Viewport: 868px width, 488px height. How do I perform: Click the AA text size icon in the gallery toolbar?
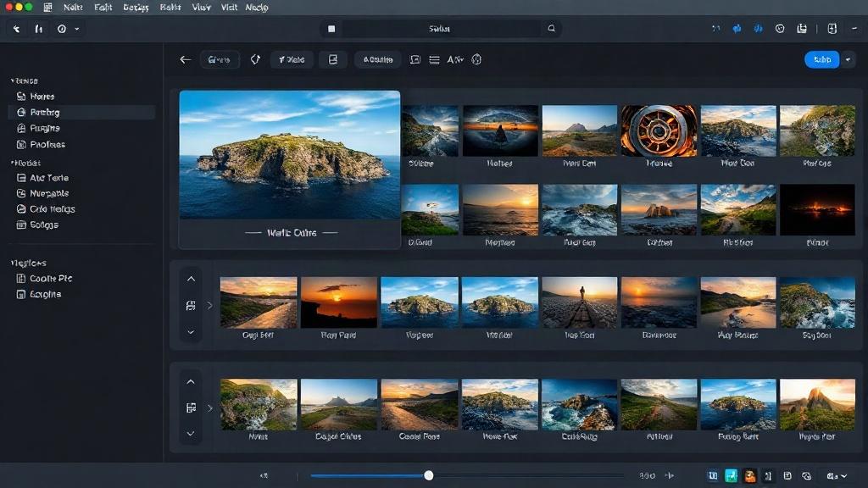[x=455, y=60]
